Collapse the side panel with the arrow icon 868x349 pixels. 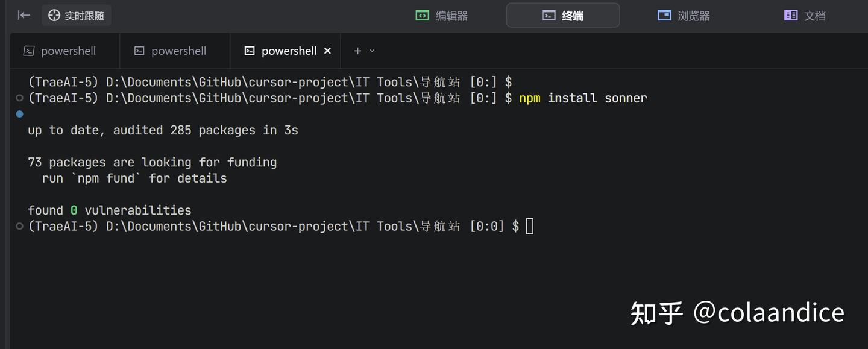click(x=24, y=15)
